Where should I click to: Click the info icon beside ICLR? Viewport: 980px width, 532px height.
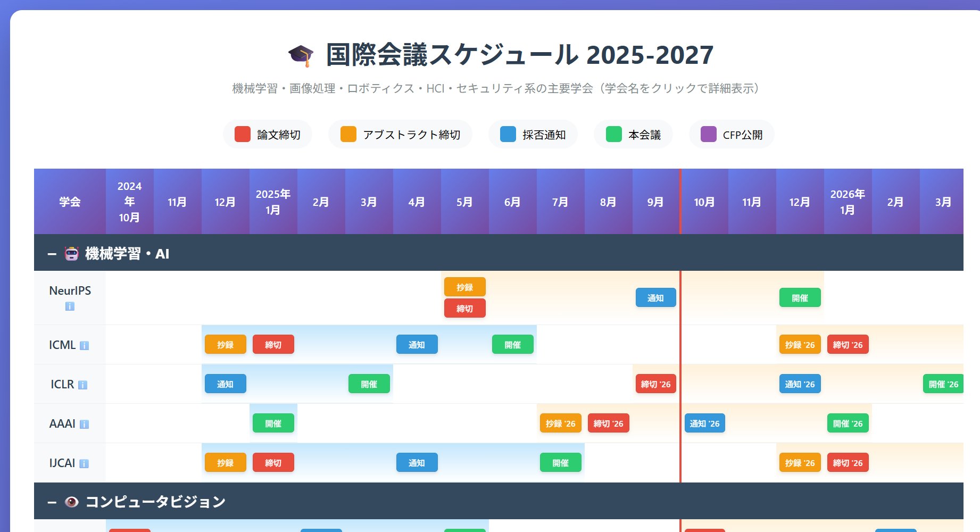click(x=82, y=385)
